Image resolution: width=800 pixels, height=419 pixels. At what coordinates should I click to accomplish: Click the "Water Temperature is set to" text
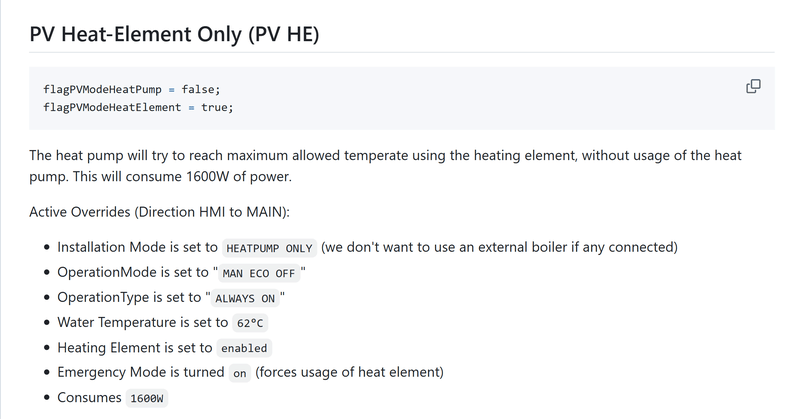[x=142, y=322]
